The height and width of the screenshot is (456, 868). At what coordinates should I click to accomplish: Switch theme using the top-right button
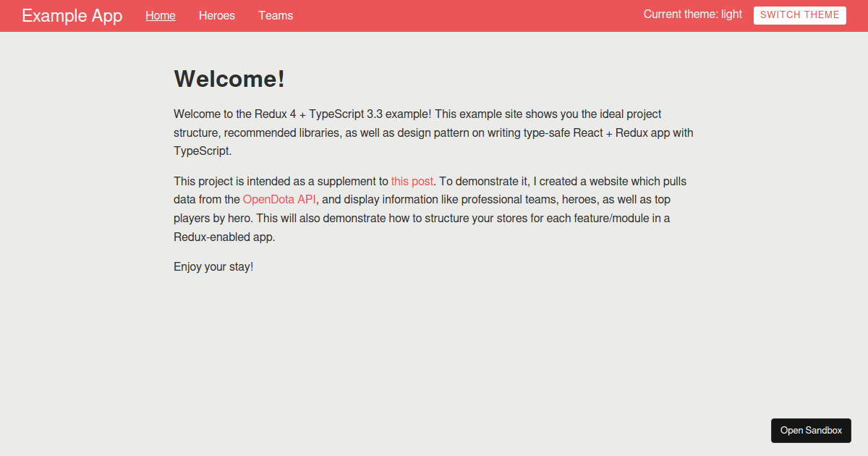pyautogui.click(x=799, y=15)
